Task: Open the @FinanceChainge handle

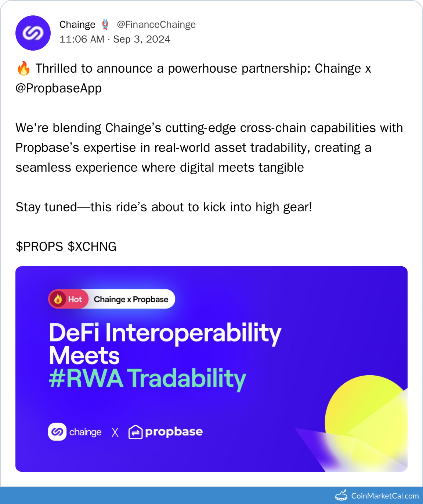Action: (x=156, y=25)
